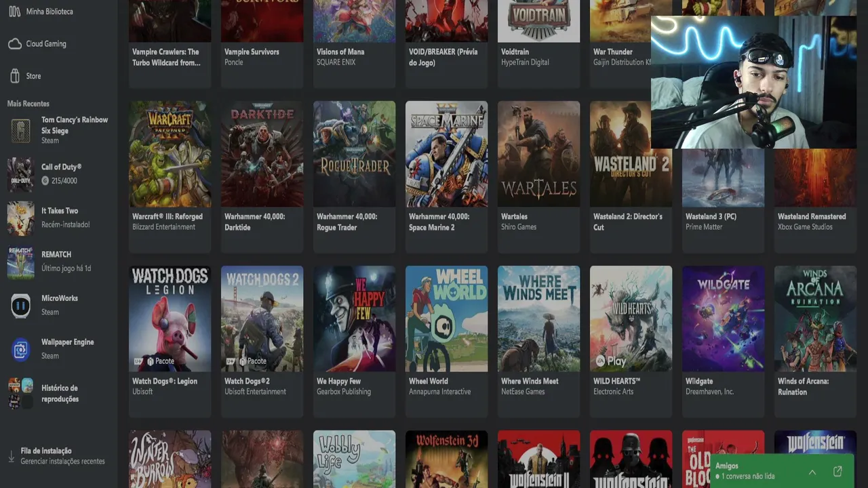Click the Wasteland 3 (PC) title
This screenshot has height=488, width=868.
[711, 216]
